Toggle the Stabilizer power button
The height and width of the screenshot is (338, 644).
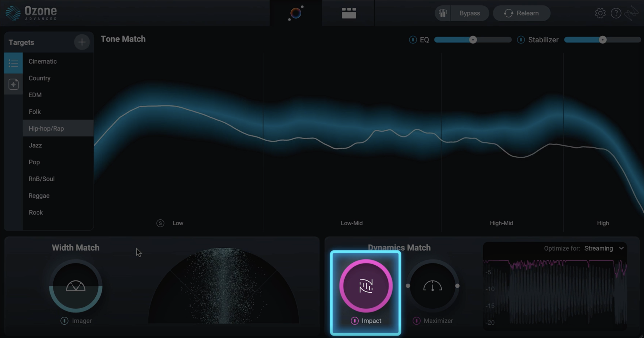click(521, 40)
